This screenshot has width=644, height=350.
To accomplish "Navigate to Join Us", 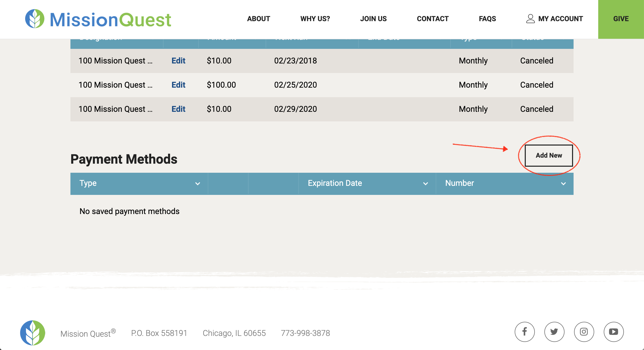I will coord(373,19).
